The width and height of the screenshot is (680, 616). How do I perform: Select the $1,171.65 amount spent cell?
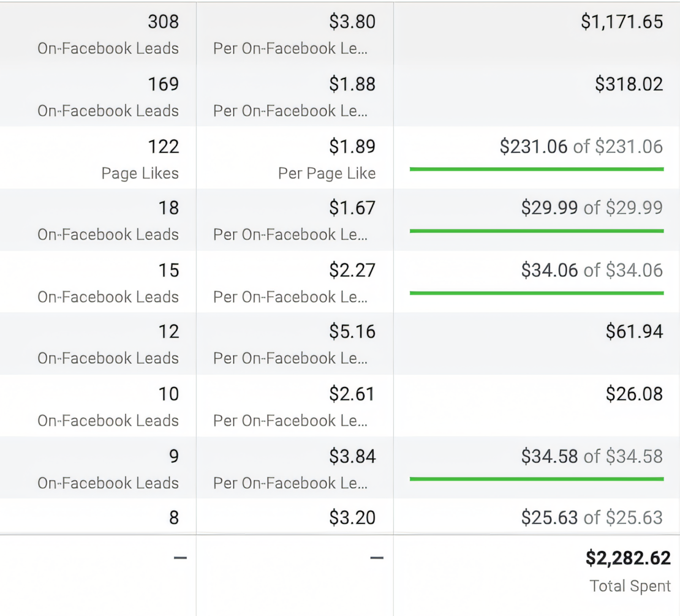click(622, 22)
